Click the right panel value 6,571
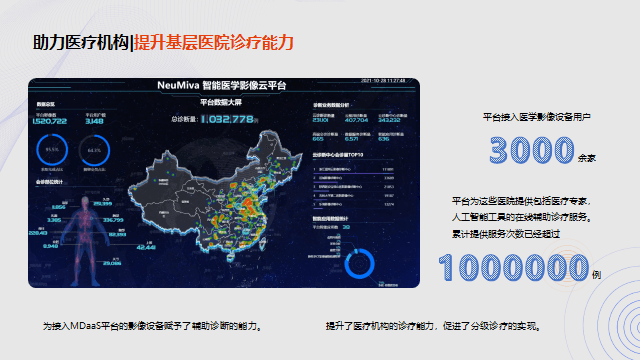This screenshot has width=640, height=360. tap(351, 139)
